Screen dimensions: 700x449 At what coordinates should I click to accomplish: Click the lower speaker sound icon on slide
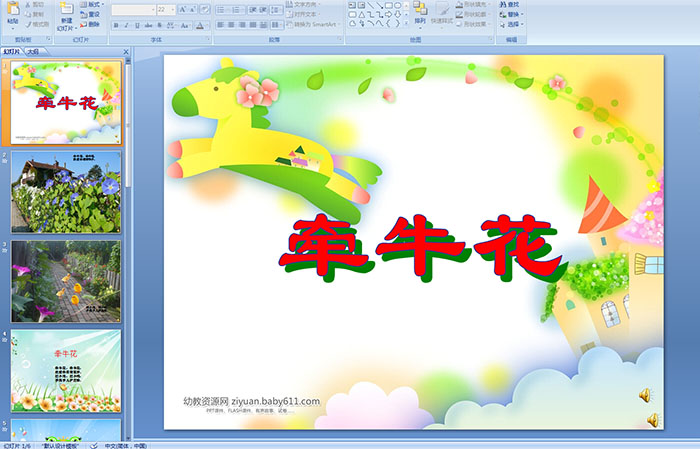point(653,420)
